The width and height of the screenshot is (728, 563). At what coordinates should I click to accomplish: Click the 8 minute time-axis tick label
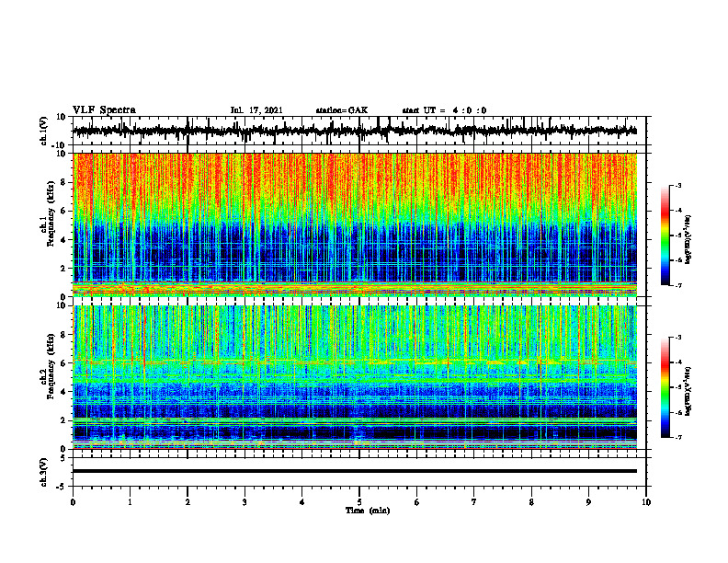(531, 502)
